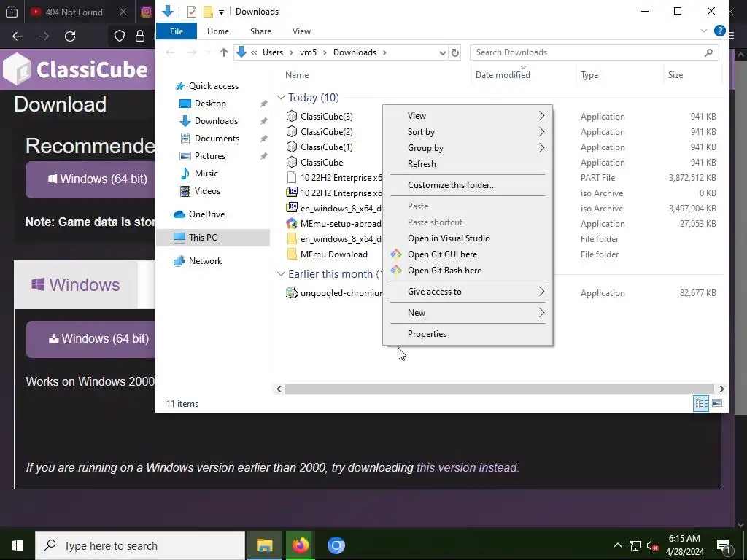Open the address bar history dropdown
Image resolution: width=747 pixels, height=560 pixels.
pos(443,52)
